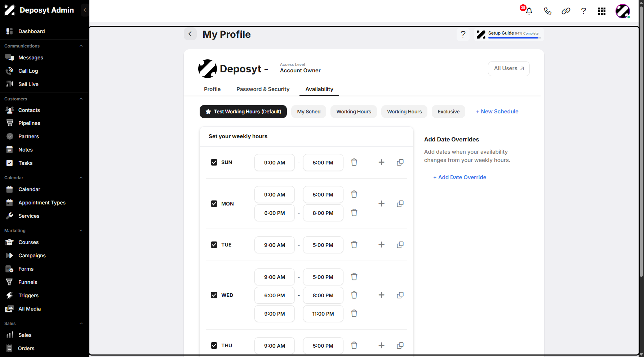Delete Thursday time slot
Screen dimensions: 644x357
point(354,345)
